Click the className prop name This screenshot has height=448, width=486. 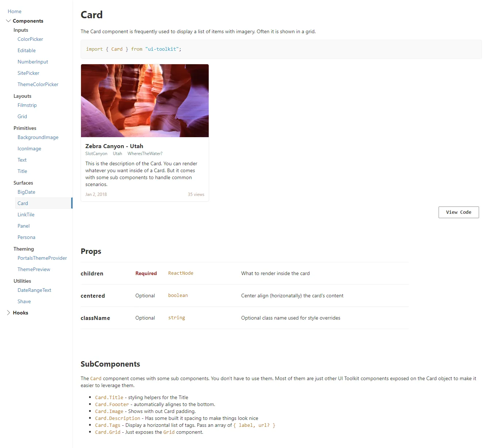pyautogui.click(x=95, y=318)
